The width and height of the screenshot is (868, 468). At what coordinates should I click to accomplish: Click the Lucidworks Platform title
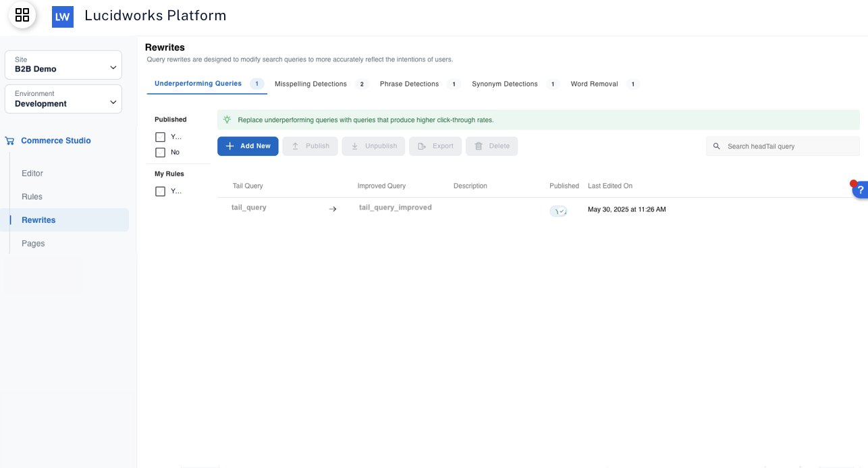point(155,16)
